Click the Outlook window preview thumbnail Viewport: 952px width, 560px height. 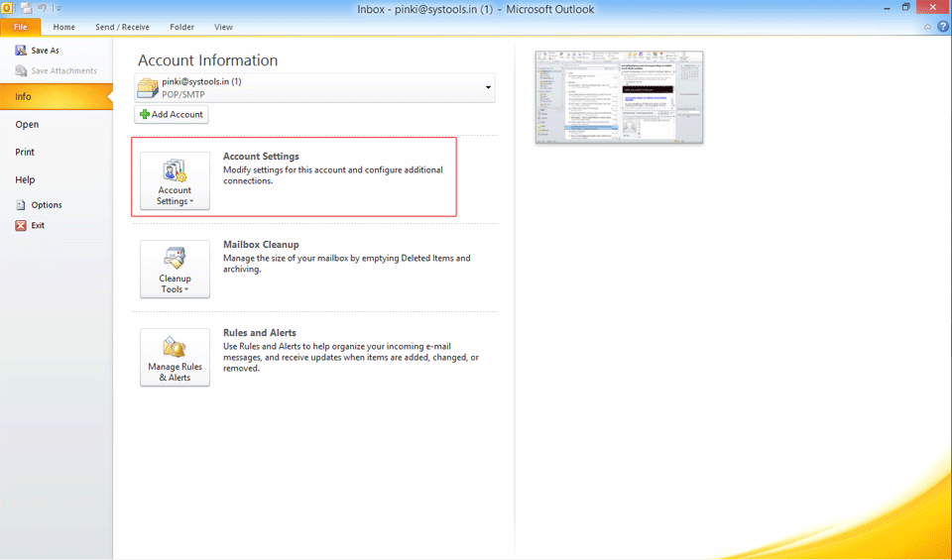[619, 97]
